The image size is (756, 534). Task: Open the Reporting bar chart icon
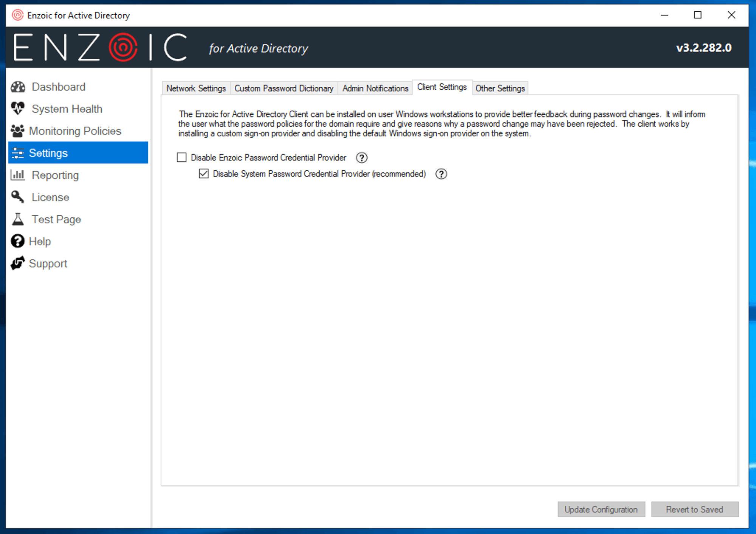coord(18,175)
